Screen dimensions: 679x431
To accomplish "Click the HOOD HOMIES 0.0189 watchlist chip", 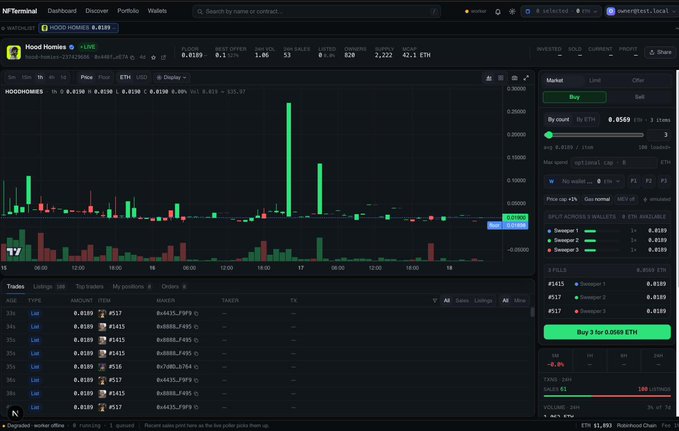I will 79,28.
